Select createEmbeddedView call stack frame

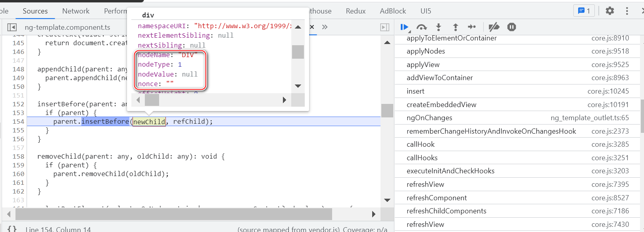coord(518,105)
